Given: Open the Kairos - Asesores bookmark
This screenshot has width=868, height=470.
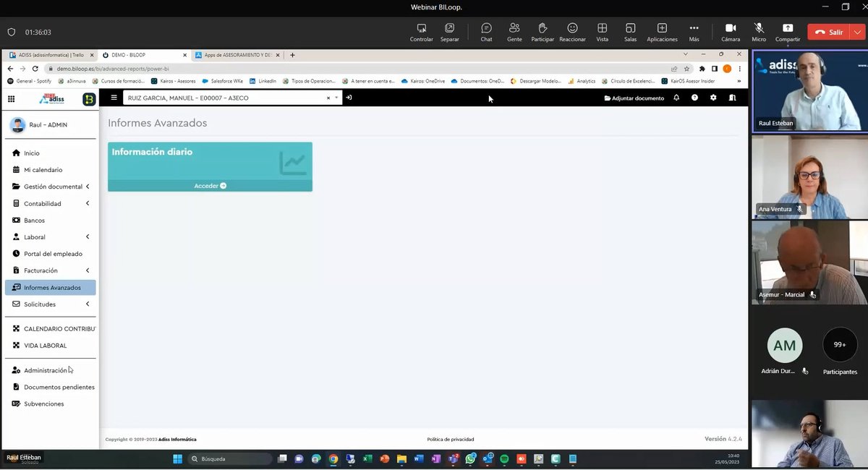Looking at the screenshot, I should [173, 81].
